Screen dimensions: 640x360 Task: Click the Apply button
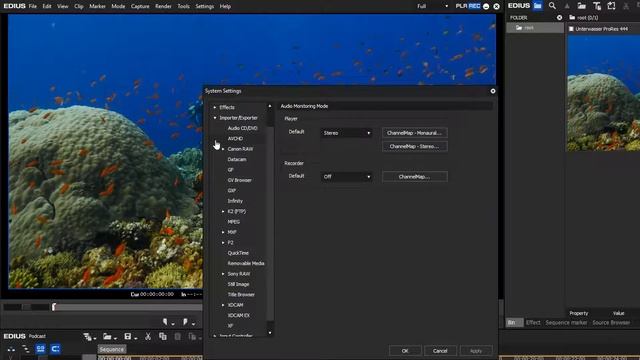[476, 351]
